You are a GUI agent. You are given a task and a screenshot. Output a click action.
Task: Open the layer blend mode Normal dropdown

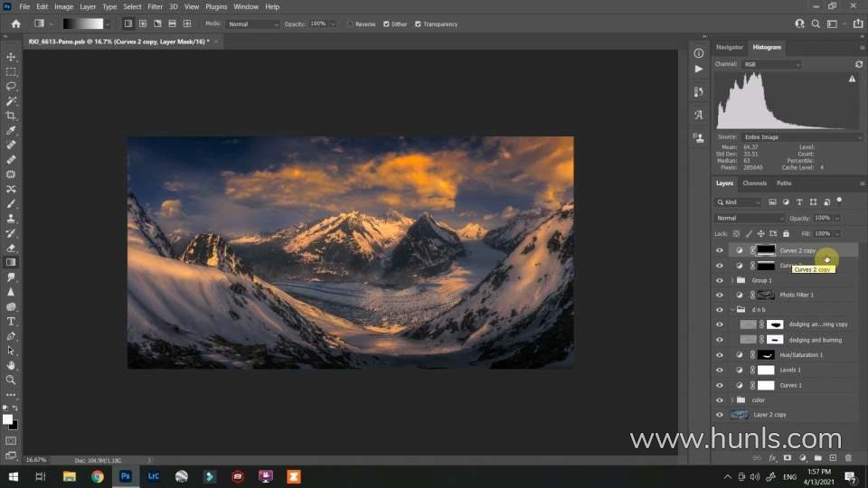point(750,218)
